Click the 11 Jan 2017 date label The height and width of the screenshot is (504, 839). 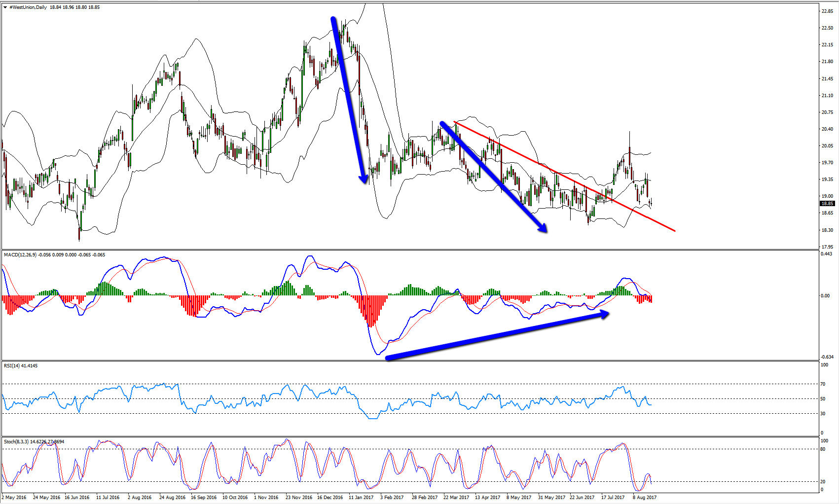coord(361,497)
